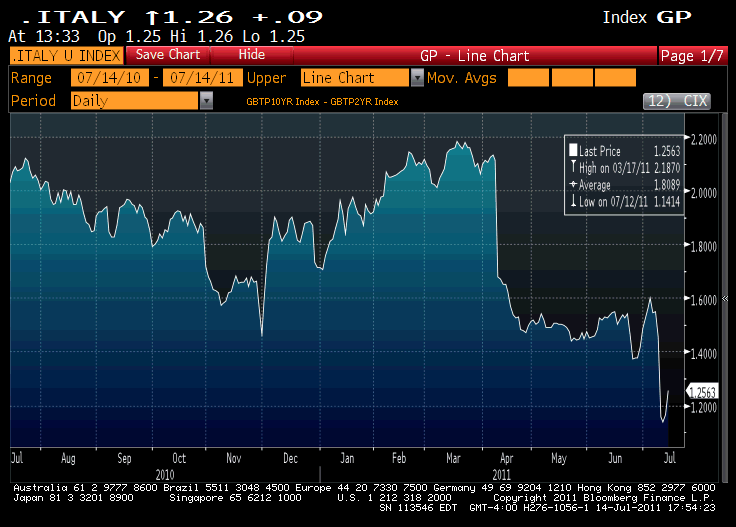This screenshot has height=527, width=736.
Task: Click the Range label
Action: 31,78
